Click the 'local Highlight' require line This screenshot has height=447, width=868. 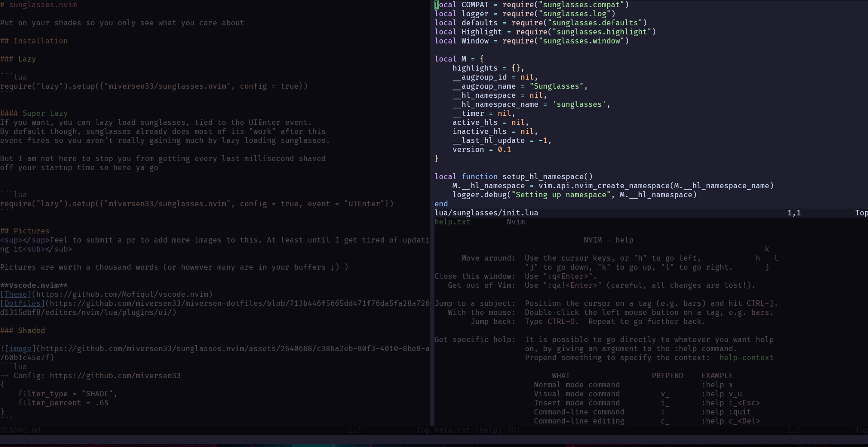(545, 32)
